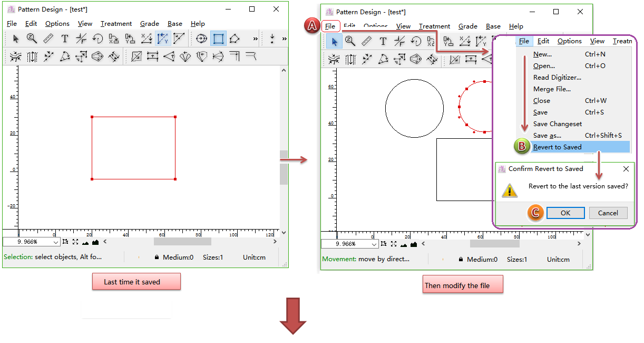Click the fit-to-screen icon in left status bar

(75, 242)
